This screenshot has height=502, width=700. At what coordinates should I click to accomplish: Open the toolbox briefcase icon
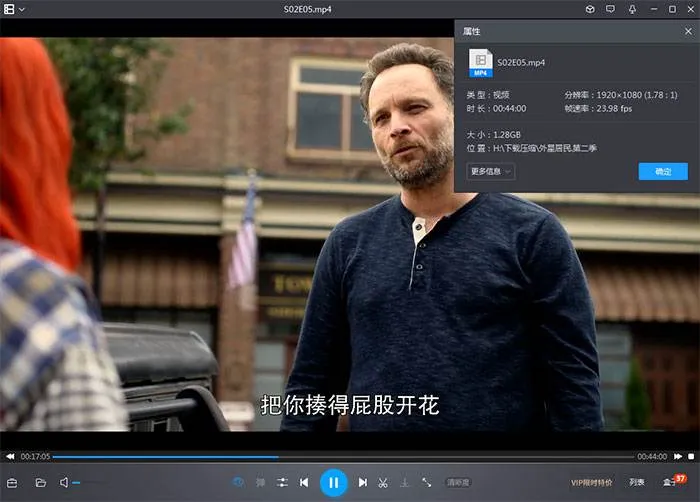coord(12,483)
